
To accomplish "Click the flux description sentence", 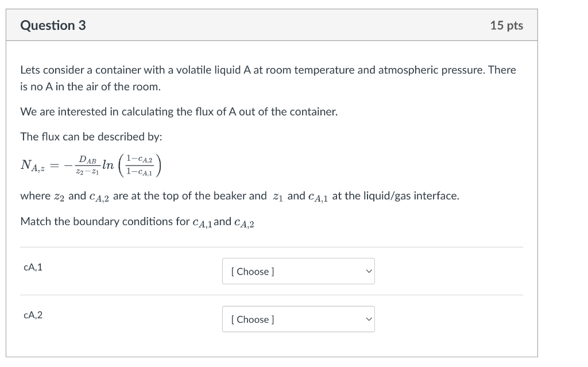I will (179, 111).
